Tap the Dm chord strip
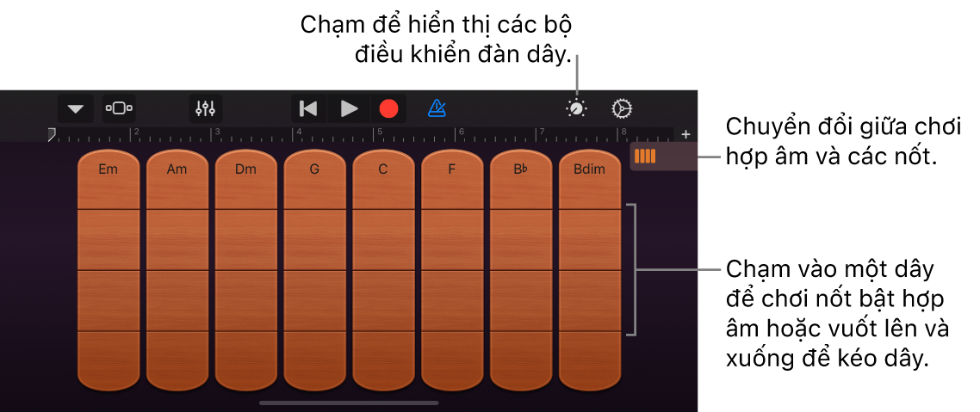Screen dimensions: 980x412 coord(245,270)
